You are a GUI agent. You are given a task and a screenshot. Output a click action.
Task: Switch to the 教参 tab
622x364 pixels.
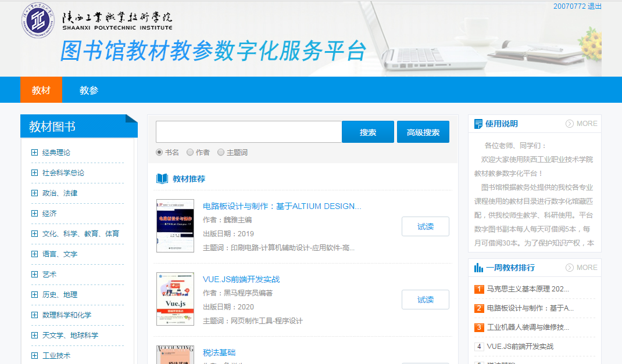(x=89, y=90)
